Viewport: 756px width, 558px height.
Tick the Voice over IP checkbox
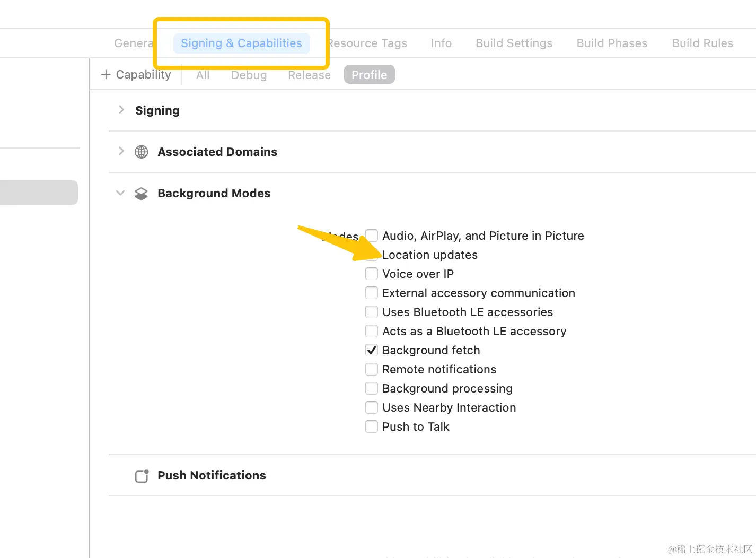pyautogui.click(x=372, y=274)
